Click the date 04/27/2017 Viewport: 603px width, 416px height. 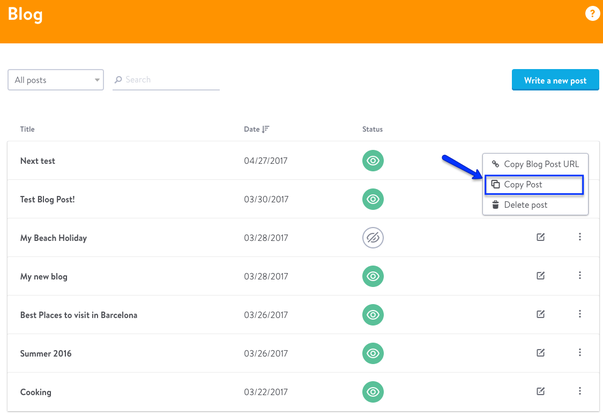(265, 161)
